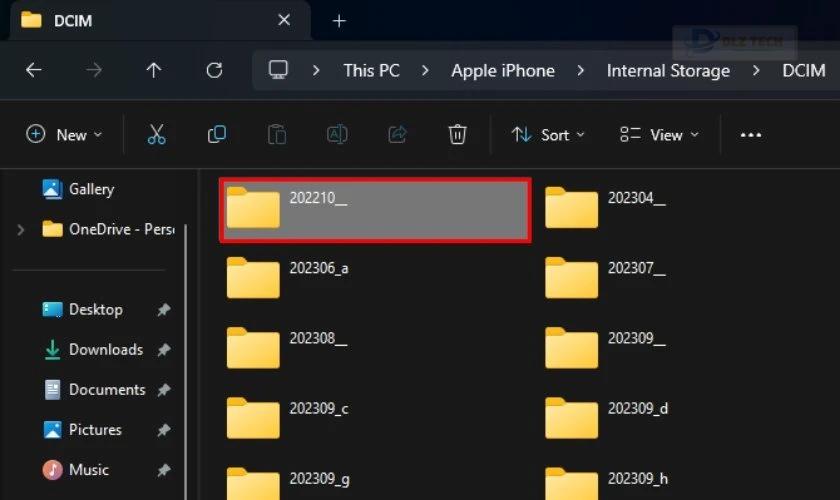Viewport: 840px width, 500px height.
Task: Unpin Documents using its pin icon
Action: point(164,390)
